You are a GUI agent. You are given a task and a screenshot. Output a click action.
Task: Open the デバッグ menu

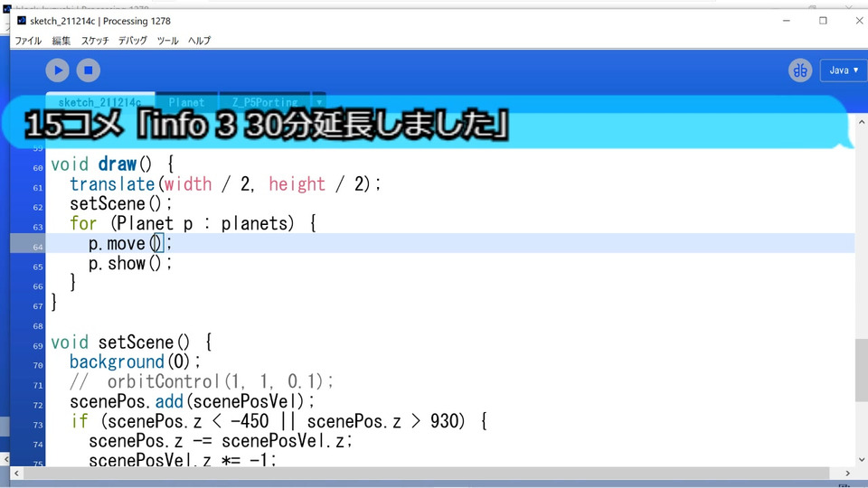tap(132, 41)
